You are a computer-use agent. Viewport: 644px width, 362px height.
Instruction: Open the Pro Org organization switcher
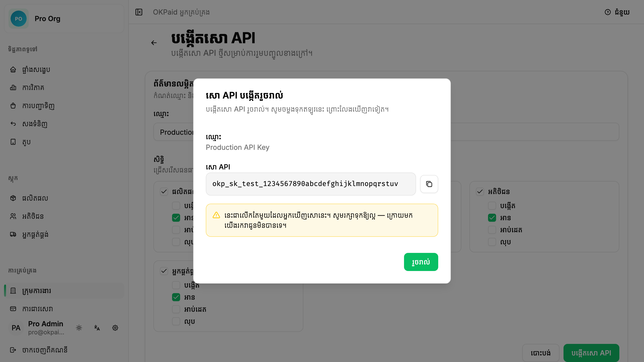[64, 19]
